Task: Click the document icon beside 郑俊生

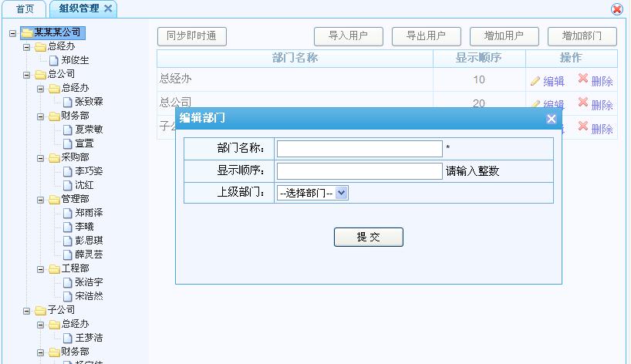Action: [x=54, y=60]
